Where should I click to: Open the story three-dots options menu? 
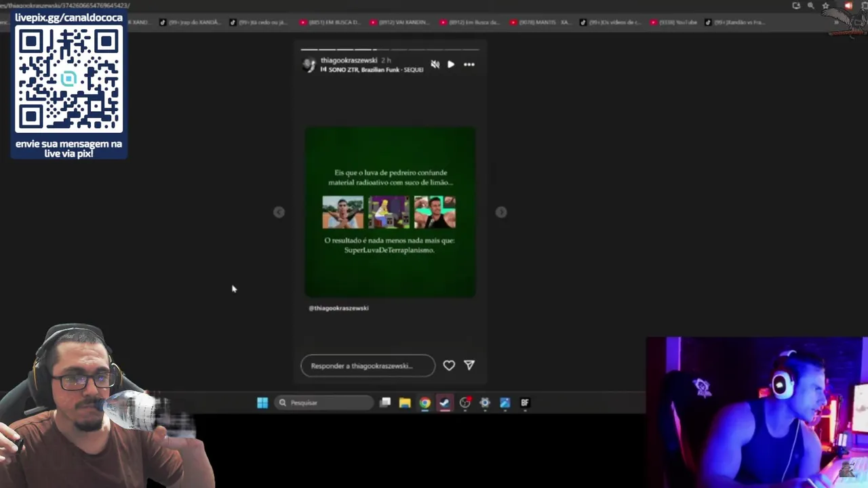point(469,64)
